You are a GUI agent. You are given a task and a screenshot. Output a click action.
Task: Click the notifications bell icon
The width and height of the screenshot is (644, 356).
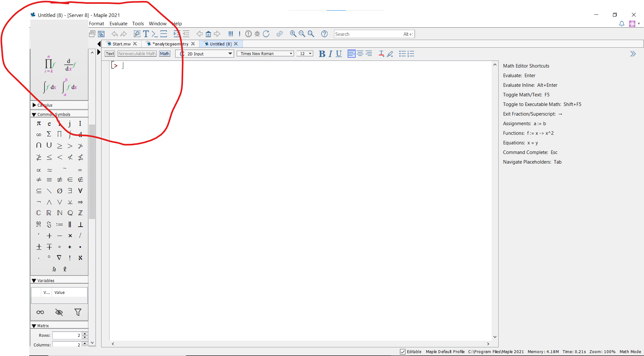point(622,24)
